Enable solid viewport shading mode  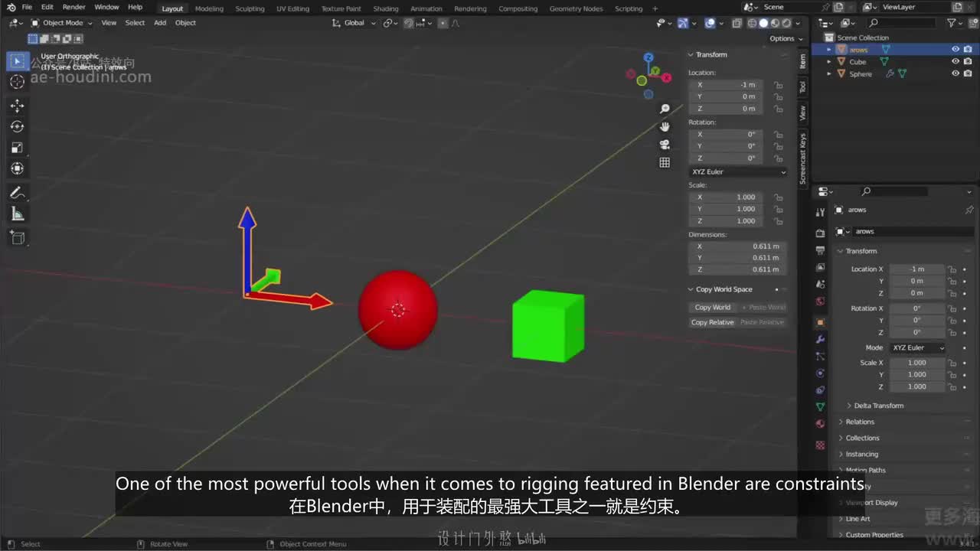(x=763, y=23)
